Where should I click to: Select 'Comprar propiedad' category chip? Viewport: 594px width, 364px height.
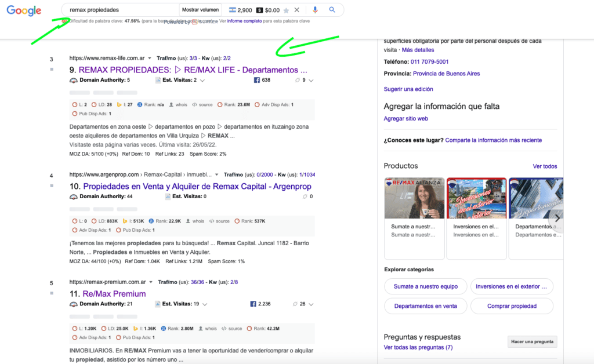coord(512,306)
